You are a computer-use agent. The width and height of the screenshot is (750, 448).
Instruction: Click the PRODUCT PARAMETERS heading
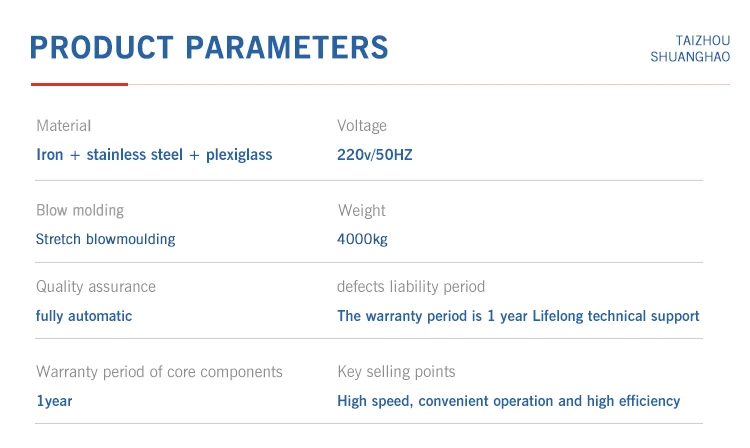coord(209,47)
